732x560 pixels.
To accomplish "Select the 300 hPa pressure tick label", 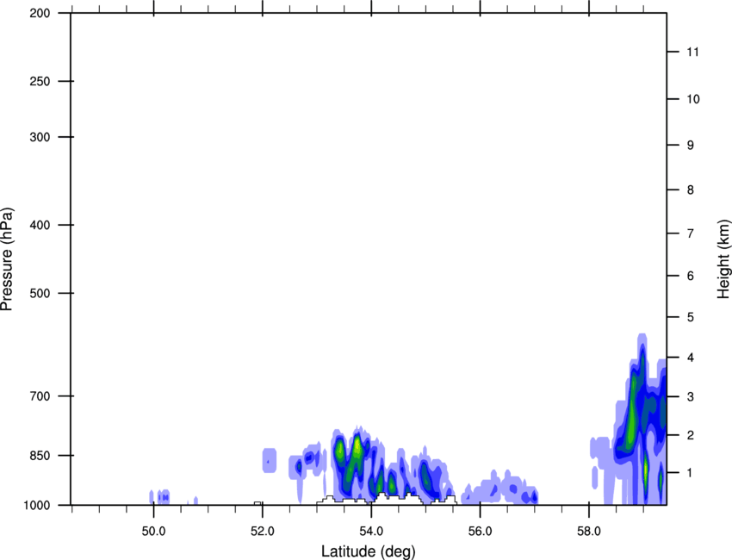I will (40, 137).
